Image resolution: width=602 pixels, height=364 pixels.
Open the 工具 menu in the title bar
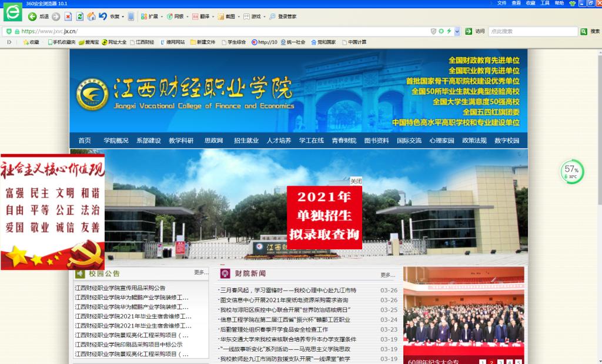(545, 3)
